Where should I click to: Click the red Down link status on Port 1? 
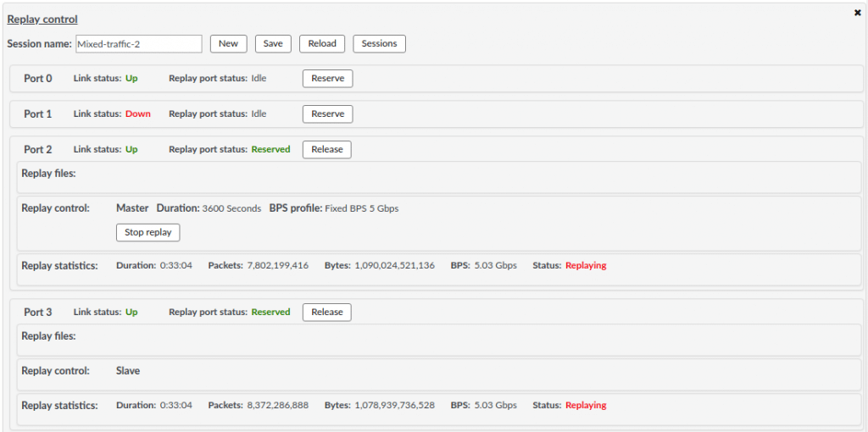138,114
